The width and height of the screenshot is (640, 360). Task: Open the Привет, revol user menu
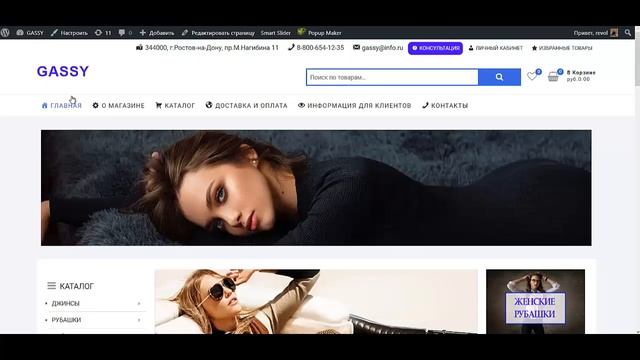coord(596,33)
